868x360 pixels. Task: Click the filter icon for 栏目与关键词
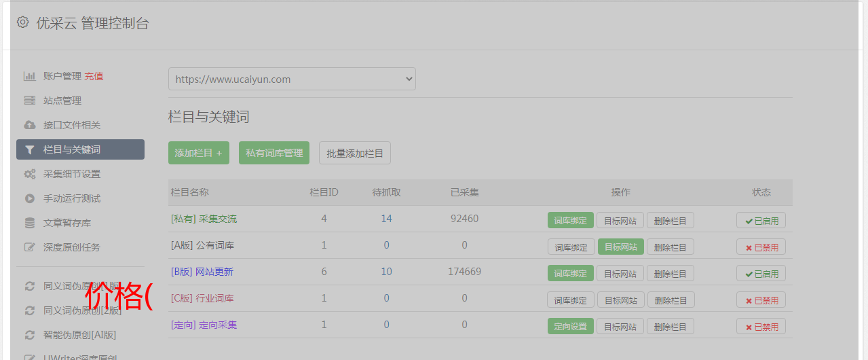click(x=29, y=149)
